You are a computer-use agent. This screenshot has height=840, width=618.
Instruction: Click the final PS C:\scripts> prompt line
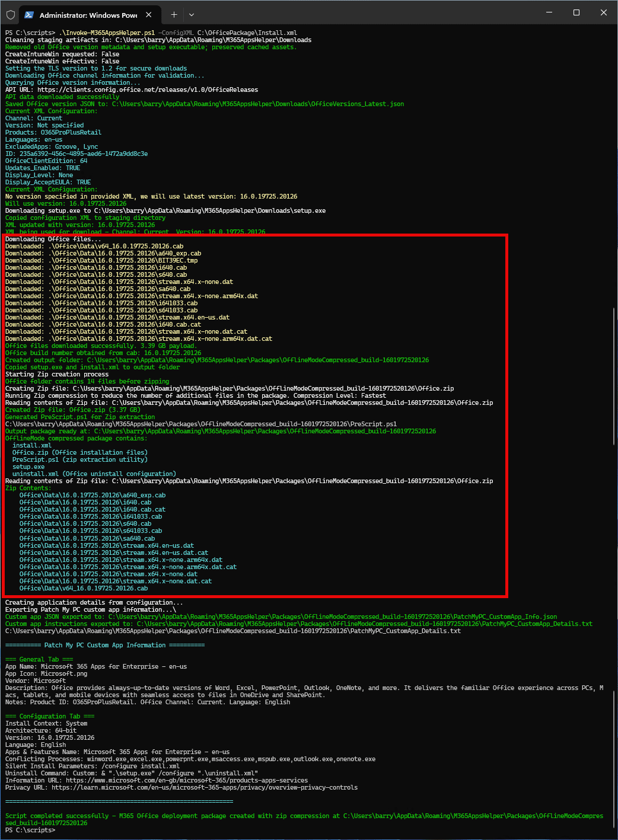tap(30, 831)
